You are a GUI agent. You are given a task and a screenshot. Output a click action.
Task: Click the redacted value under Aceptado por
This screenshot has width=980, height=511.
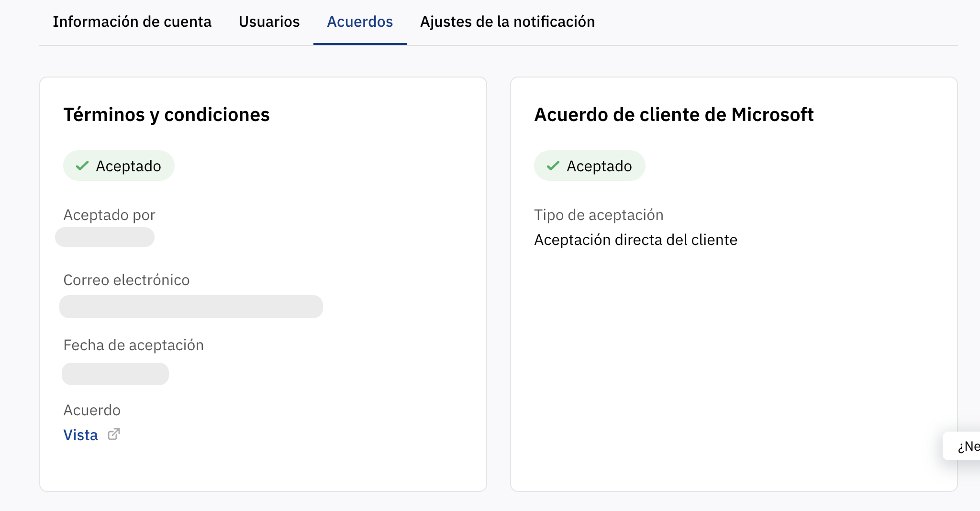[105, 237]
